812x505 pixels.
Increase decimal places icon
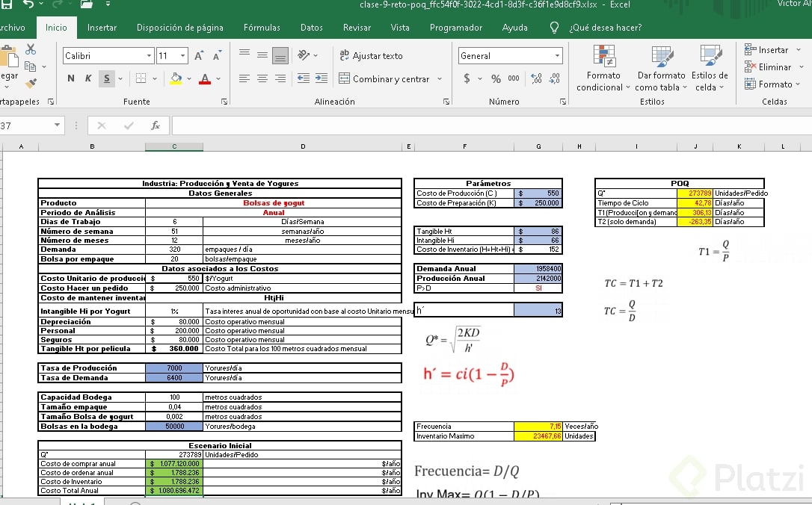tap(537, 78)
